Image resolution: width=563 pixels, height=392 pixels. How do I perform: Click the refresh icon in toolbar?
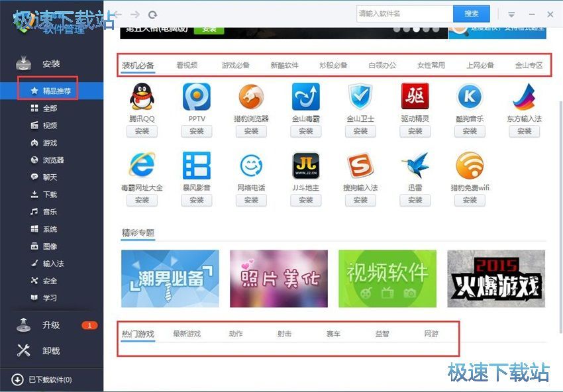coord(153,15)
